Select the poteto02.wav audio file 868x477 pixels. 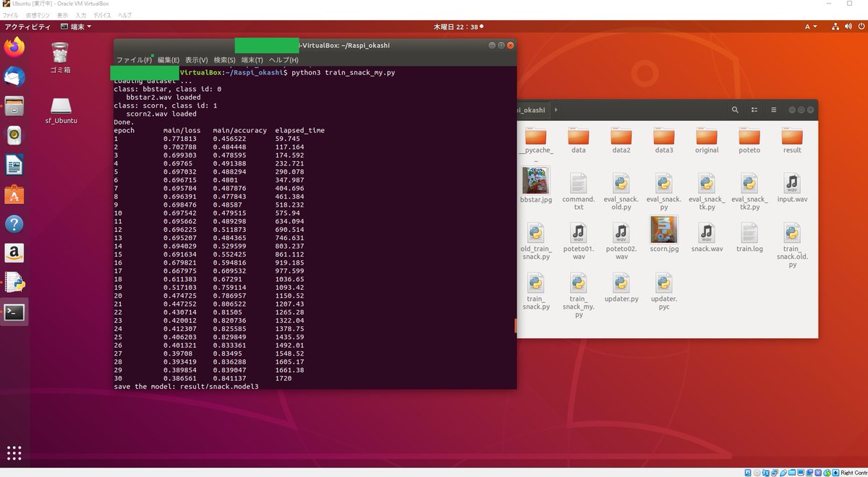621,241
